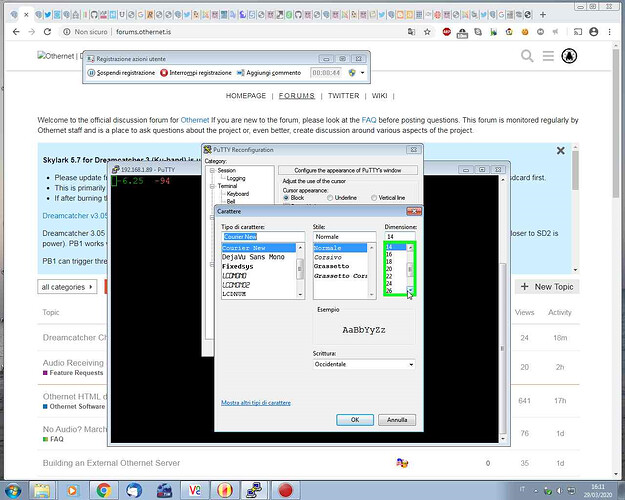
Task: Switch to PuTTY in the taskbar
Action: (254, 490)
